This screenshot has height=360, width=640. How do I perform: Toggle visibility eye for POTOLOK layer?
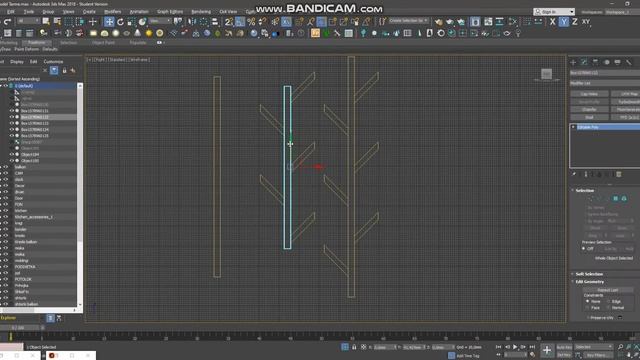(5, 279)
